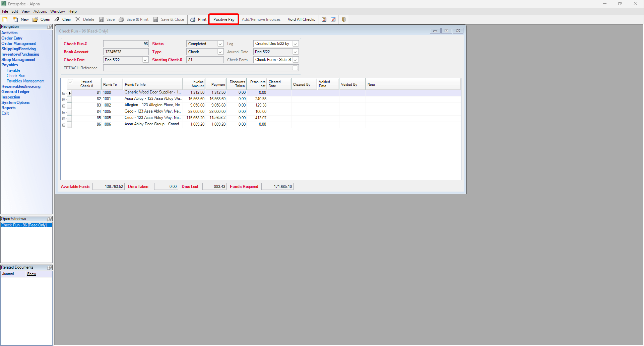Create a new record with the New icon
The width and height of the screenshot is (644, 346).
[x=16, y=19]
